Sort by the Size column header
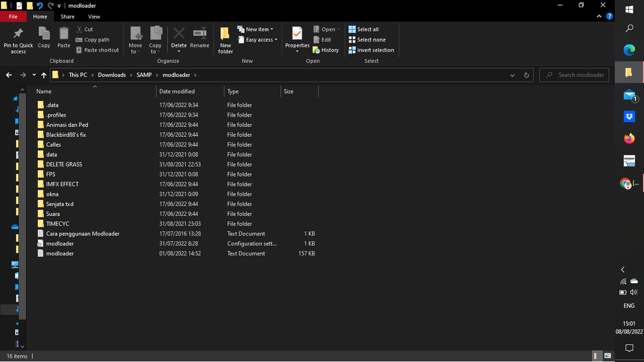 pyautogui.click(x=300, y=92)
